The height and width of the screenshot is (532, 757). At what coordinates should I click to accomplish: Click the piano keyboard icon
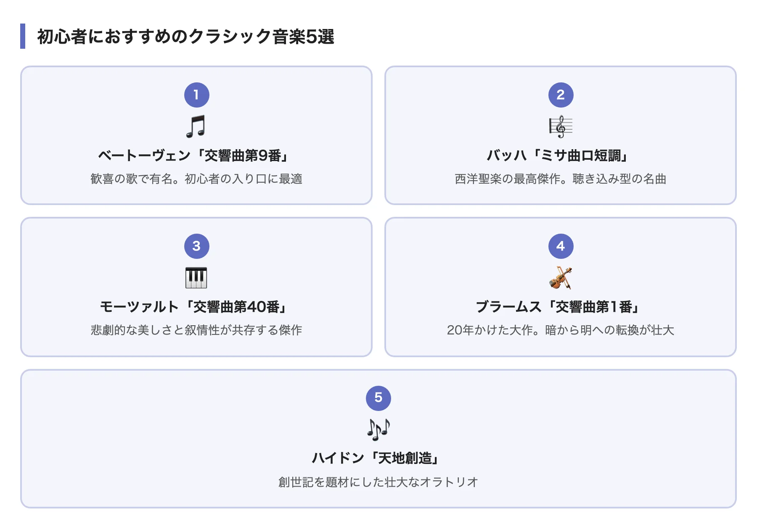tap(196, 277)
